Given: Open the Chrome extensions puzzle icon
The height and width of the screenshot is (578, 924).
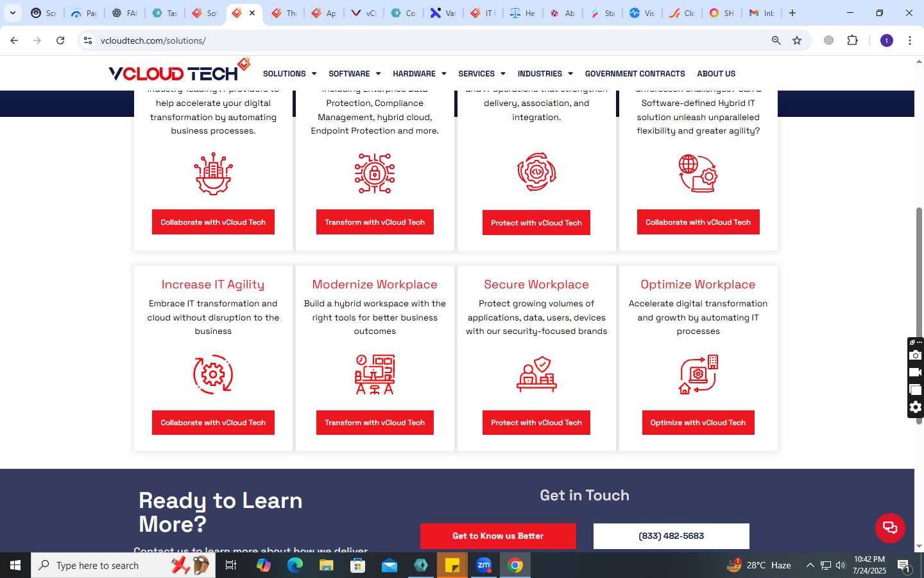Looking at the screenshot, I should (852, 40).
